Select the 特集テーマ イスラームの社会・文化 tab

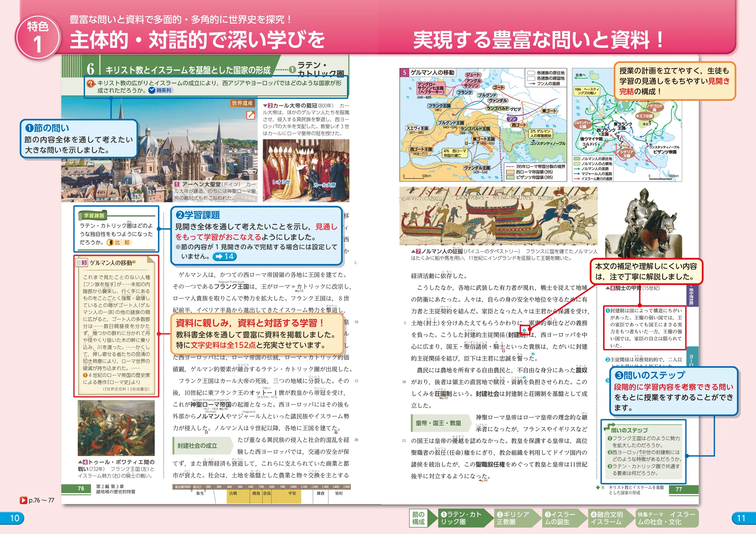(x=667, y=518)
